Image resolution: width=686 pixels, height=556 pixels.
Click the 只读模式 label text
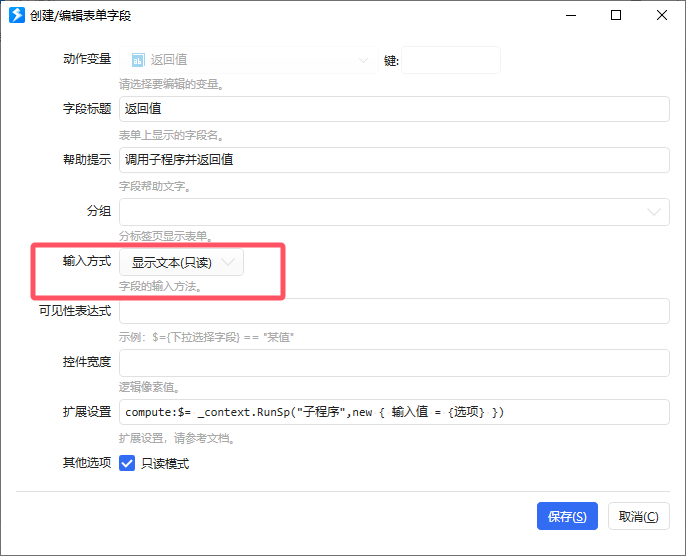pyautogui.click(x=165, y=463)
